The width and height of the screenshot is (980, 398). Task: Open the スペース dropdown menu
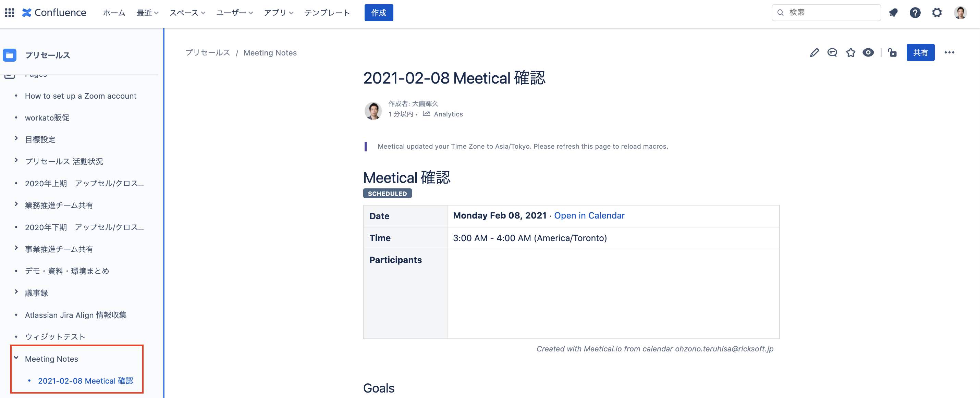tap(187, 13)
